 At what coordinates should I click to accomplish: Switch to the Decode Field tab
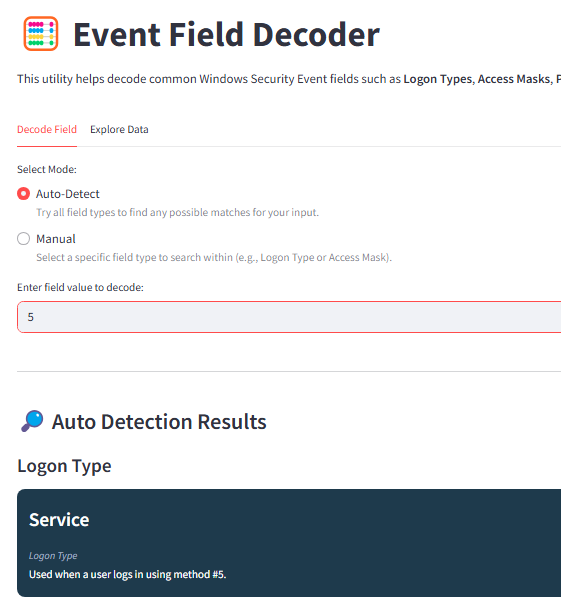47,129
